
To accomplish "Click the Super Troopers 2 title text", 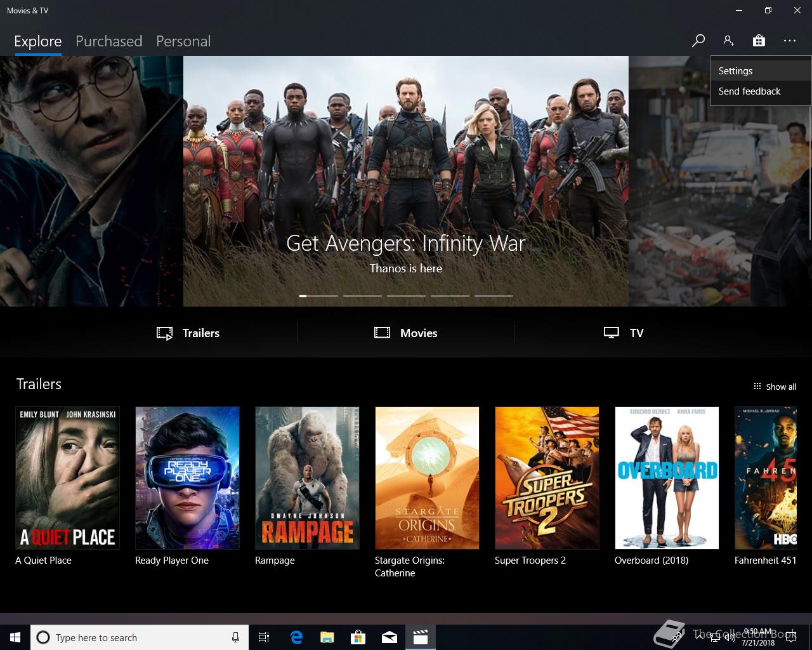I will 530,560.
